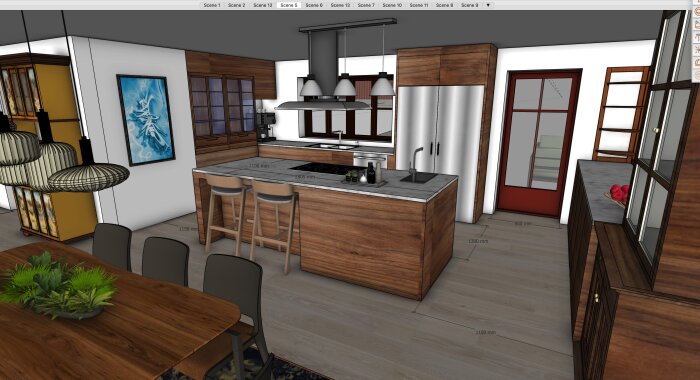Select the red glass-panel door
The width and height of the screenshot is (700, 380).
(x=538, y=143)
